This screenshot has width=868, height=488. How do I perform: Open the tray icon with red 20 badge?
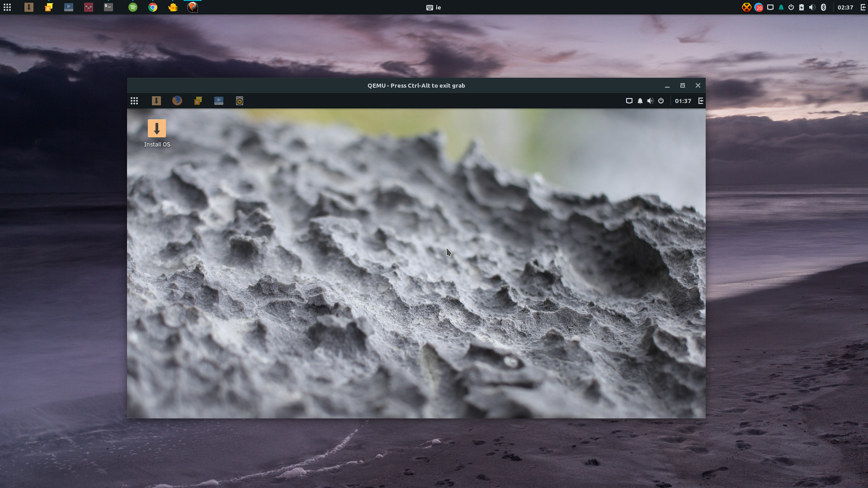tap(759, 7)
